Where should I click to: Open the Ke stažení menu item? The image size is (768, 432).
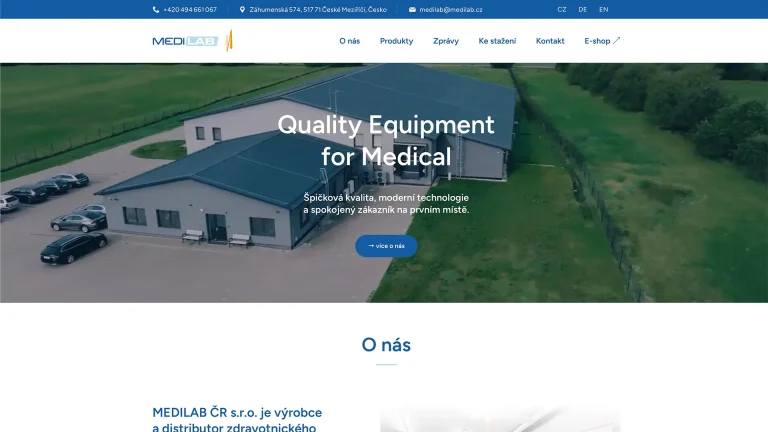click(x=497, y=41)
